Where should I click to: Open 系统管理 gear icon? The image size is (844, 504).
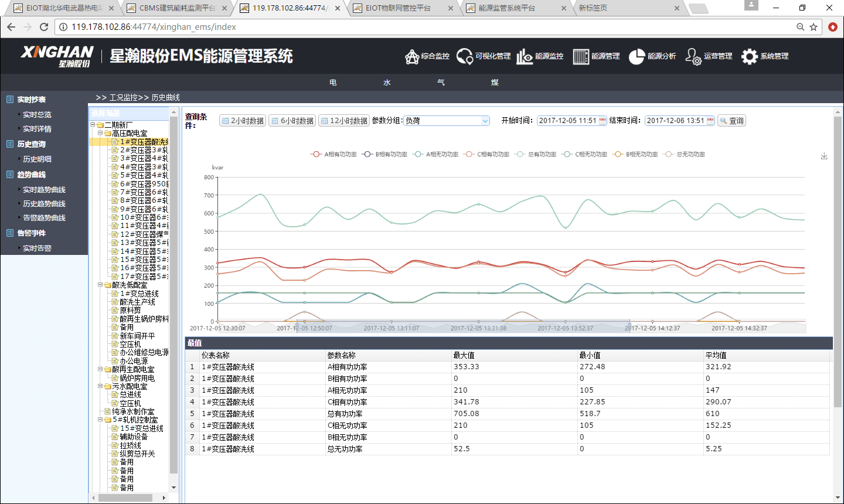pos(750,56)
